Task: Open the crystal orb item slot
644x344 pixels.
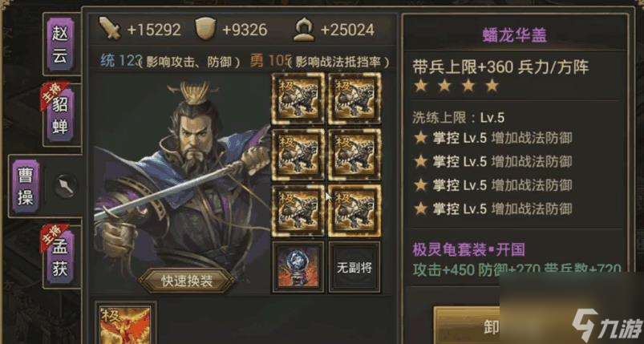Action: pos(298,267)
